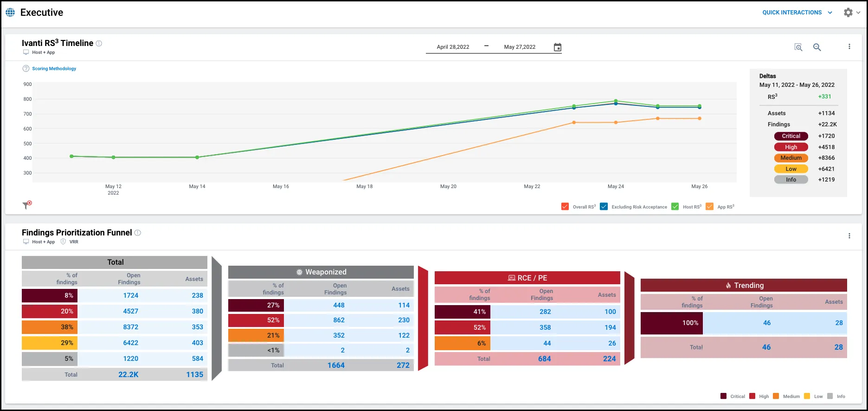Open the Ivanti RS3 Timeline kebab menu
This screenshot has height=411, width=868.
849,46
